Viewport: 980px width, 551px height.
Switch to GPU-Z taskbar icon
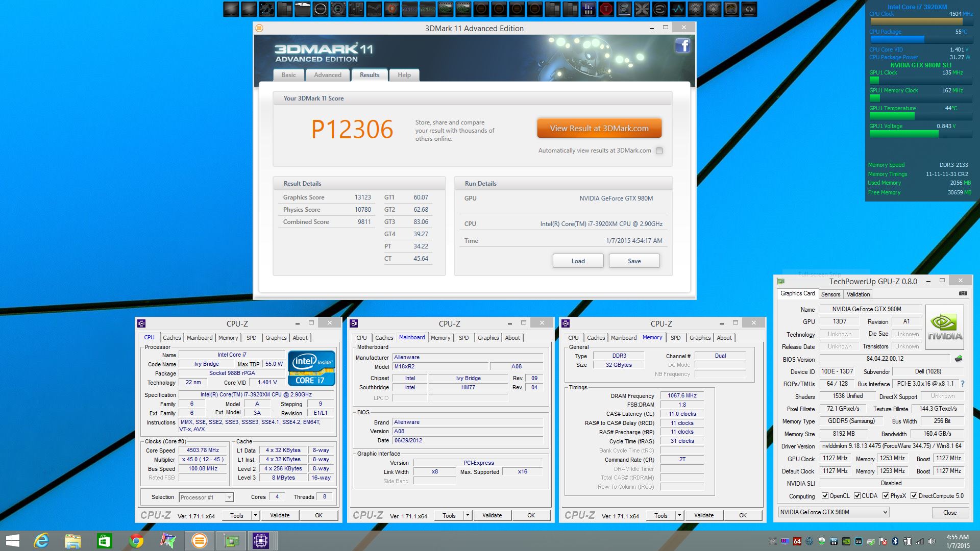click(231, 541)
